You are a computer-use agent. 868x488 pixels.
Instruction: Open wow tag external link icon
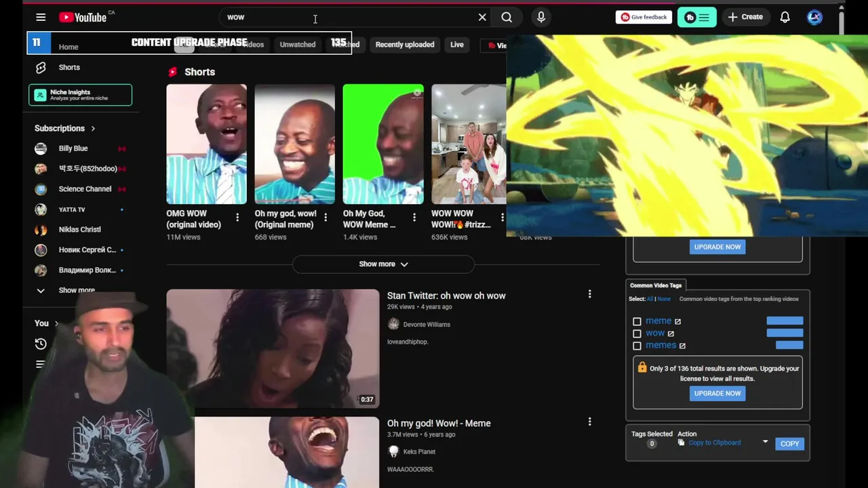(x=671, y=333)
